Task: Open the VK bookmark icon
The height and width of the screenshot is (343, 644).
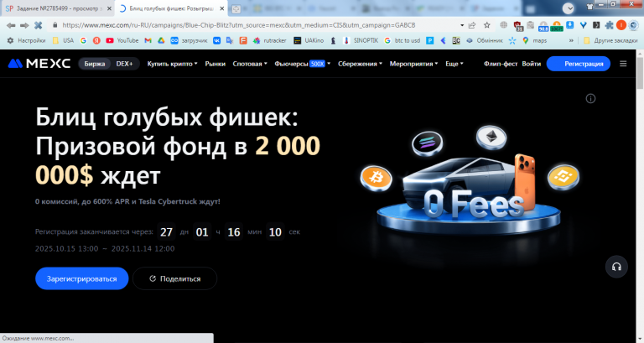Action: click(216, 40)
